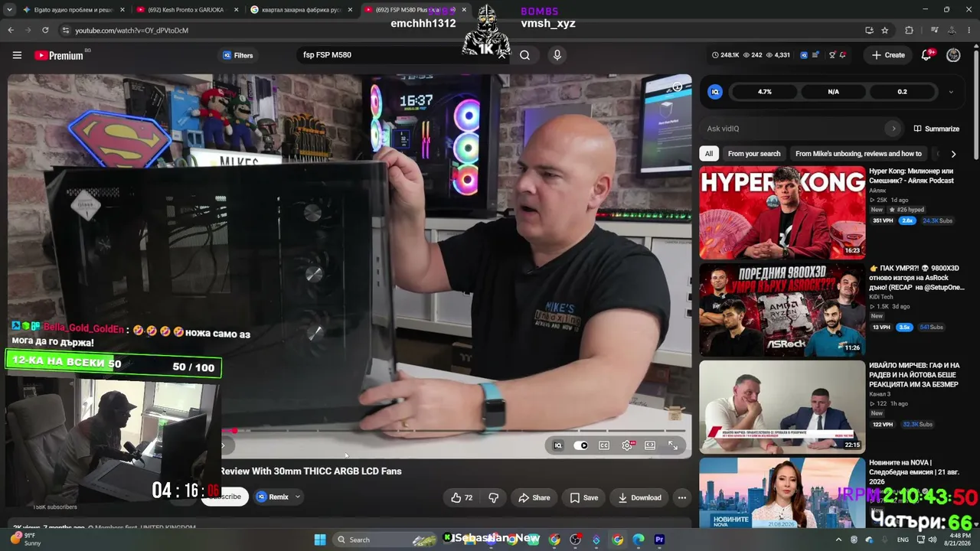The image size is (980, 551).
Task: Open vidIQ trophy achievements icon
Action: (x=832, y=55)
